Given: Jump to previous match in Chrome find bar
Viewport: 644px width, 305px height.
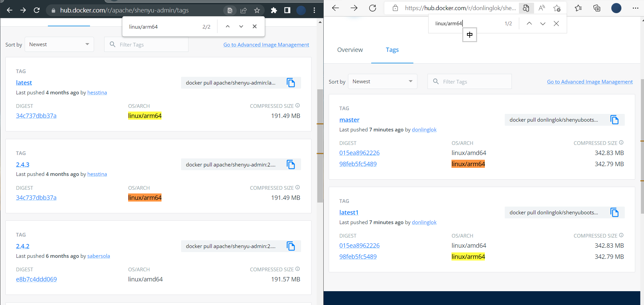Looking at the screenshot, I should tap(228, 27).
